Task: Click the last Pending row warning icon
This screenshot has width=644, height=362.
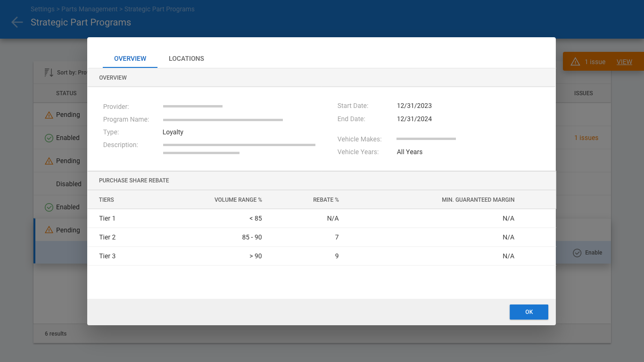Action: (x=49, y=230)
